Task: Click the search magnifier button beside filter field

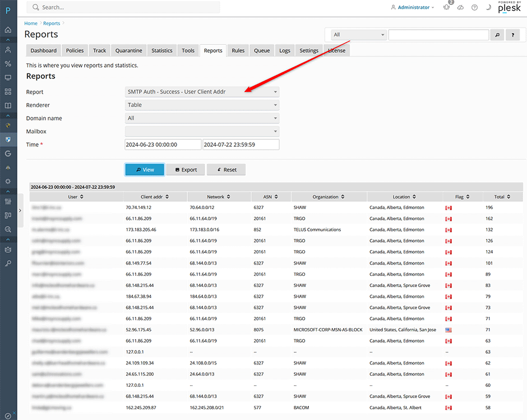Action: (x=497, y=35)
